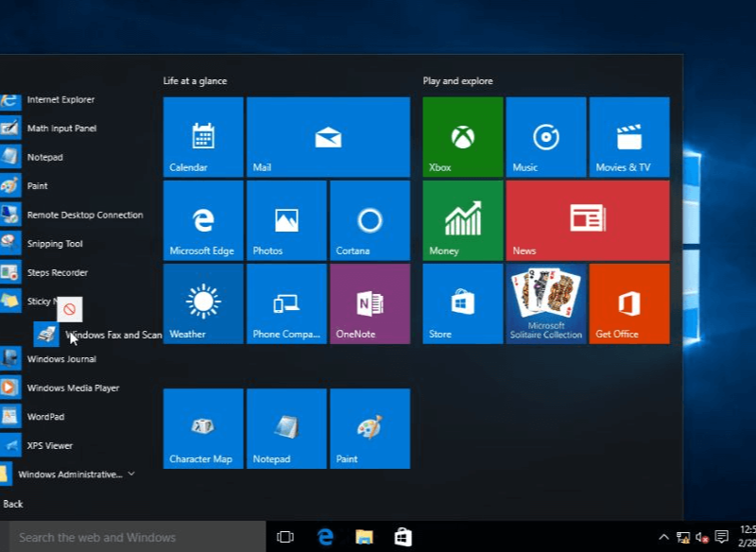The width and height of the screenshot is (756, 552).
Task: Open Microsoft Solitaire Collection
Action: (546, 302)
